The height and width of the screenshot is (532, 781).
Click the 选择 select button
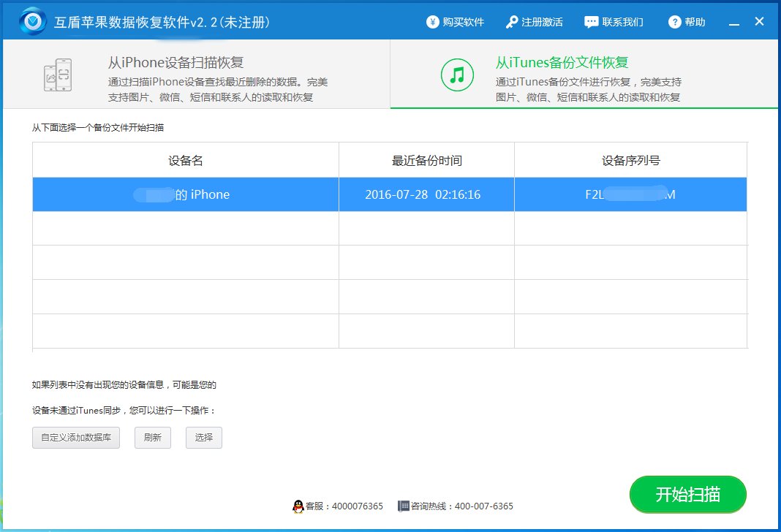tap(204, 438)
